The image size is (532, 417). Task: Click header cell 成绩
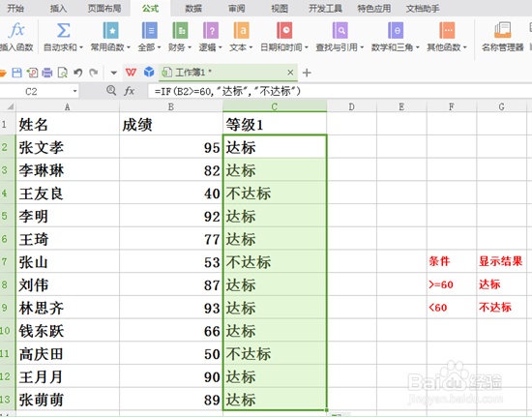click(x=171, y=124)
